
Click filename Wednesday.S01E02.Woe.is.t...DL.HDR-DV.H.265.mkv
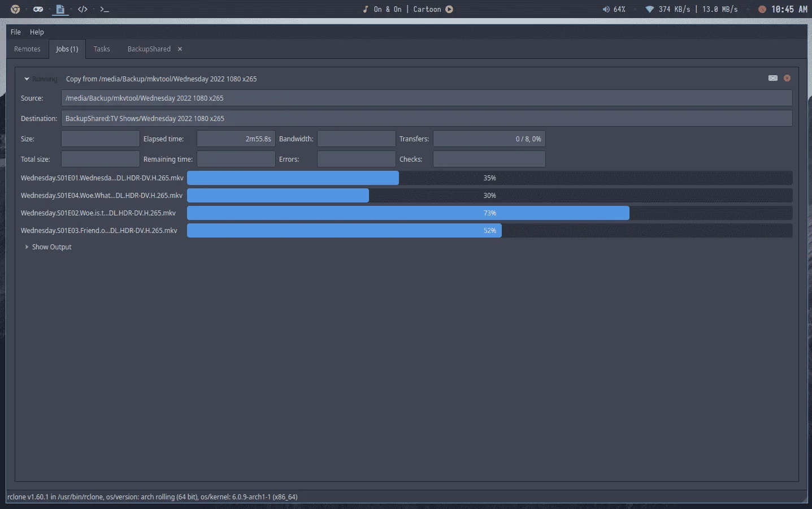(98, 213)
